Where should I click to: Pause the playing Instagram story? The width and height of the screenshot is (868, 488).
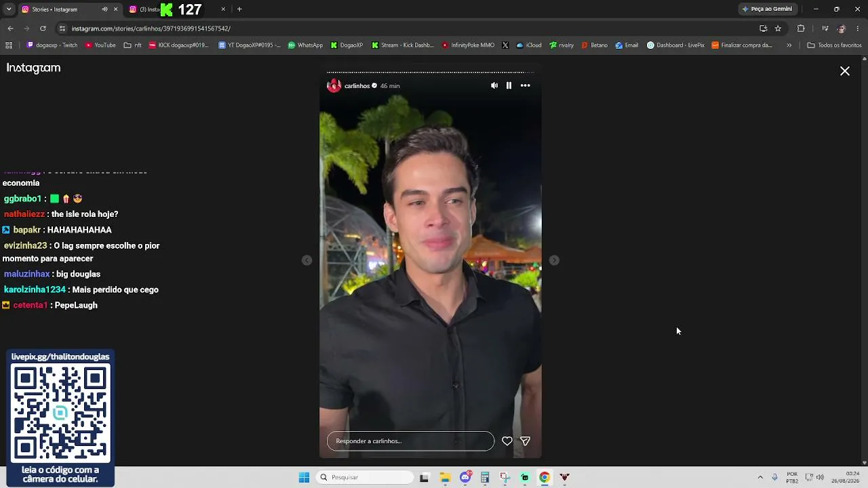[509, 85]
